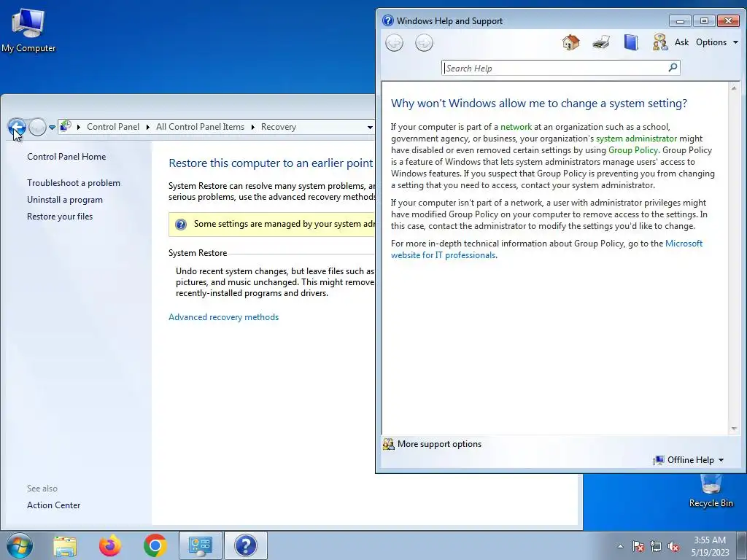Click the Help window scrollbar down arrow
Screen dimensions: 747x560
point(734,429)
